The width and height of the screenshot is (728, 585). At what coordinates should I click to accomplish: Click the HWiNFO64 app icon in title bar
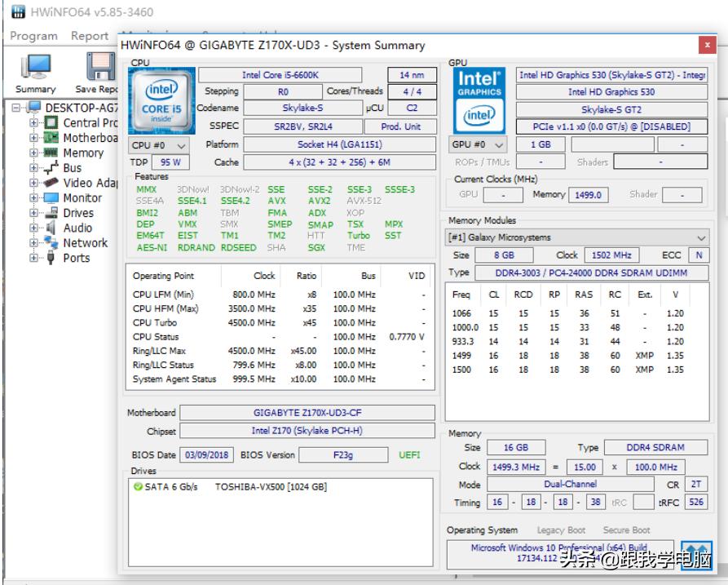(16, 12)
